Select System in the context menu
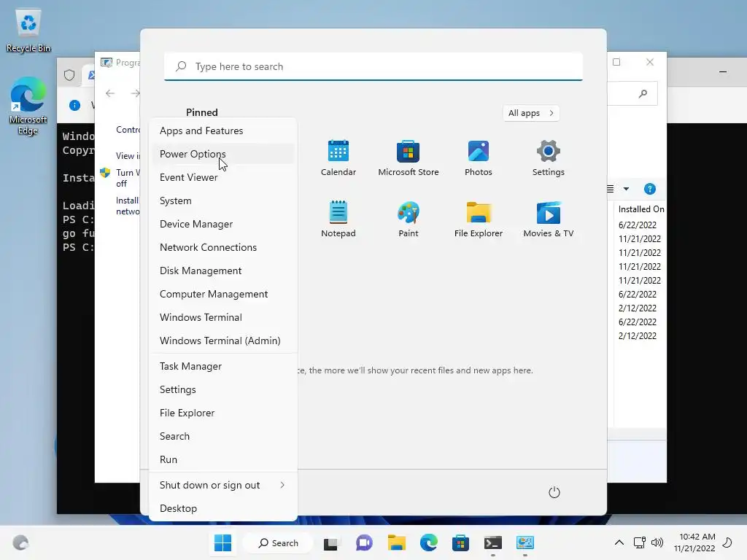The width and height of the screenshot is (747, 560). [x=222, y=201]
